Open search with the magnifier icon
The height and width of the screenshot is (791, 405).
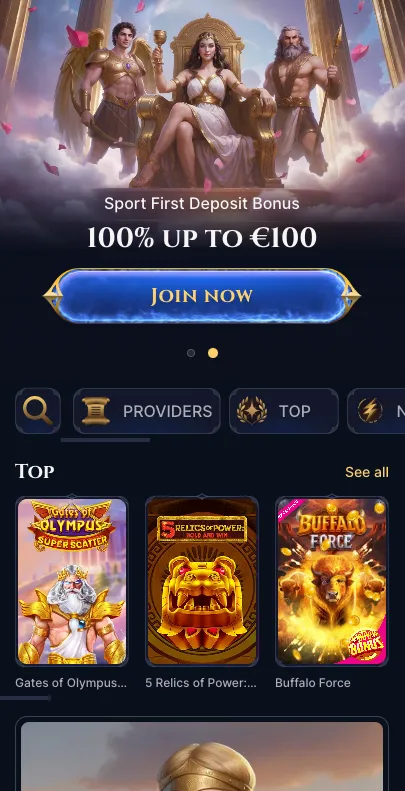pyautogui.click(x=38, y=411)
